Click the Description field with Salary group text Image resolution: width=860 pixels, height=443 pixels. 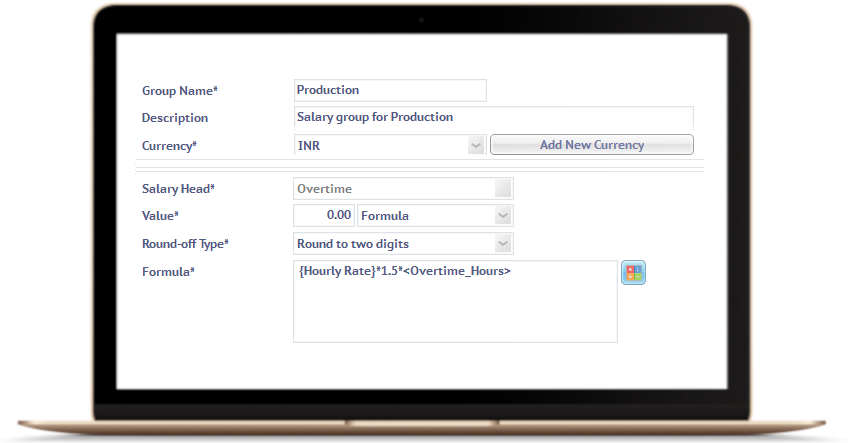[x=494, y=117]
